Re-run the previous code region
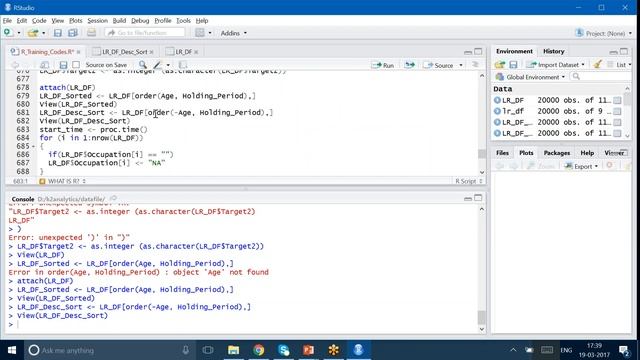 coord(409,65)
